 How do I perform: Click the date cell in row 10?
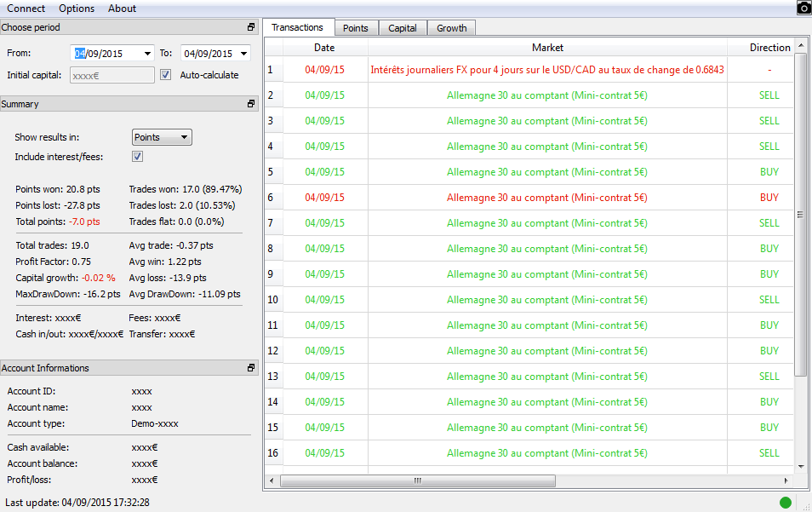click(324, 300)
